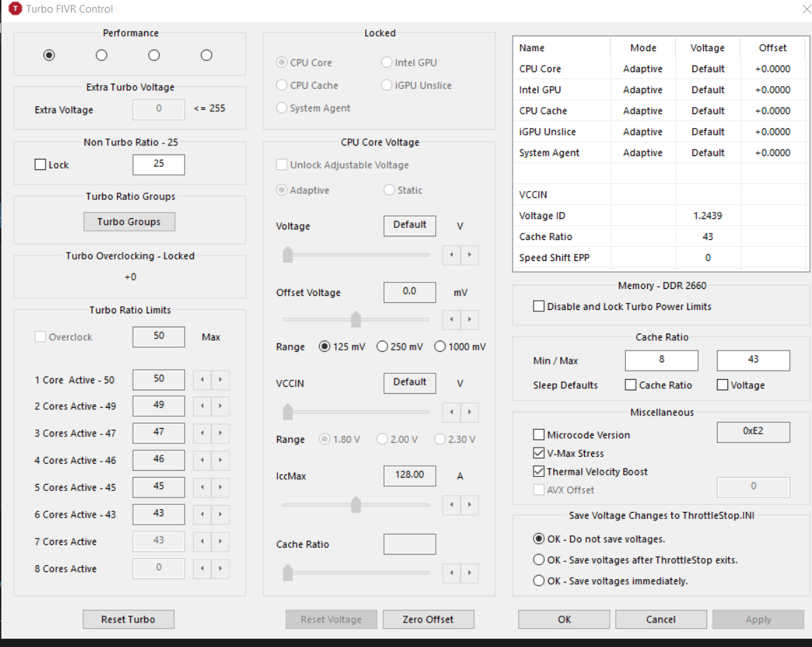
Task: Click the VCCIN Default button
Action: [410, 383]
